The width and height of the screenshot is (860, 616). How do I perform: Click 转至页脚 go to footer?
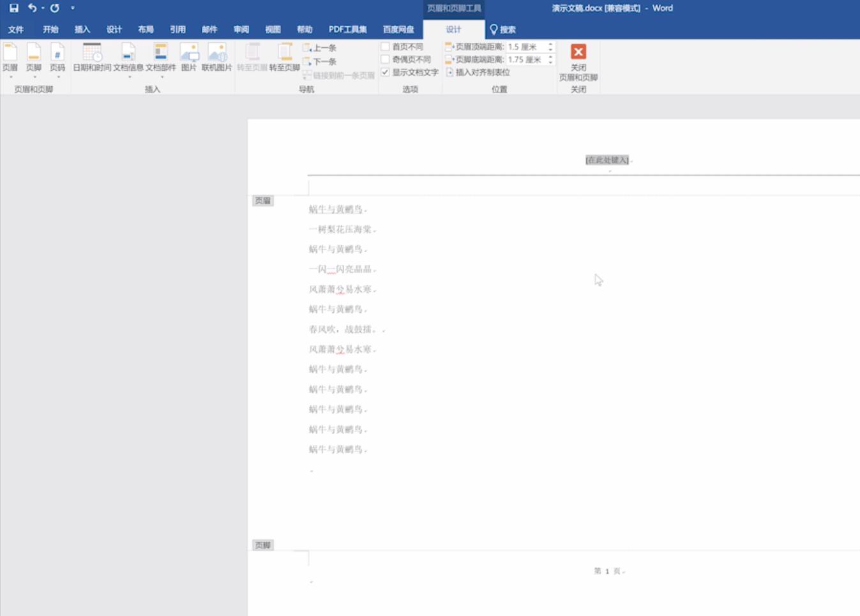pyautogui.click(x=285, y=57)
